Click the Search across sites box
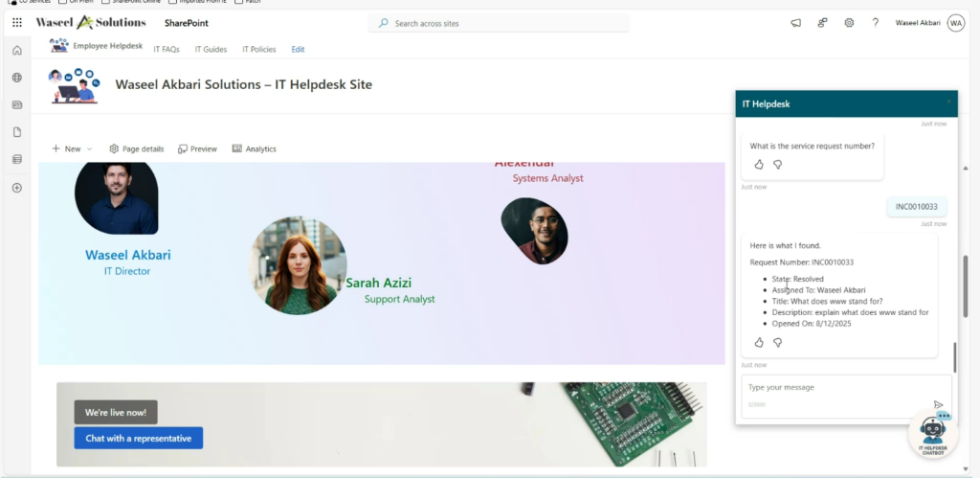The height and width of the screenshot is (478, 980). click(498, 23)
